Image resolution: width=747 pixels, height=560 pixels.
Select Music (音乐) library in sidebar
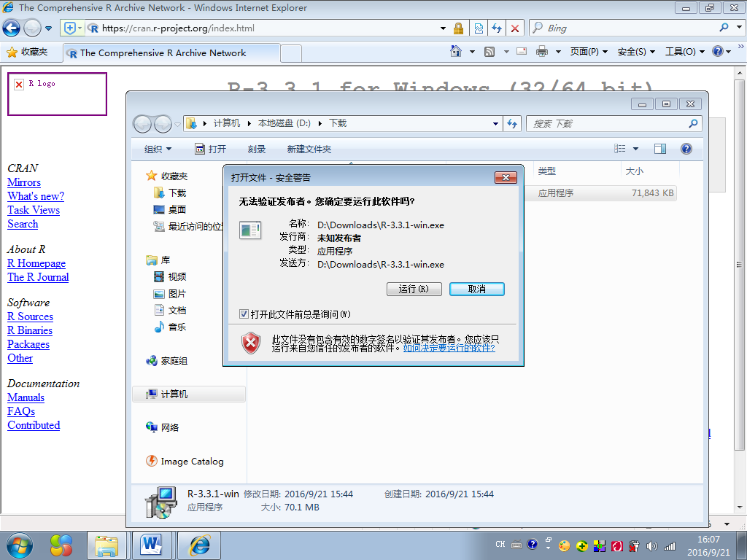[x=170, y=327]
